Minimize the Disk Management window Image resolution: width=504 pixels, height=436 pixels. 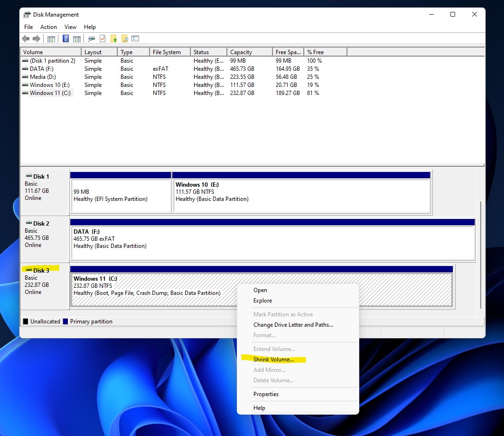pyautogui.click(x=431, y=14)
